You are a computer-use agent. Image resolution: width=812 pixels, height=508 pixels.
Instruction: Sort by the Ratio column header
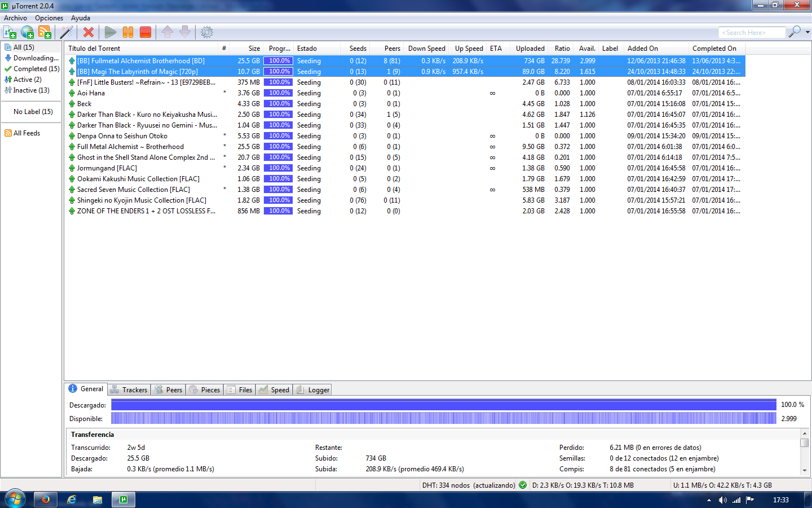(561, 49)
